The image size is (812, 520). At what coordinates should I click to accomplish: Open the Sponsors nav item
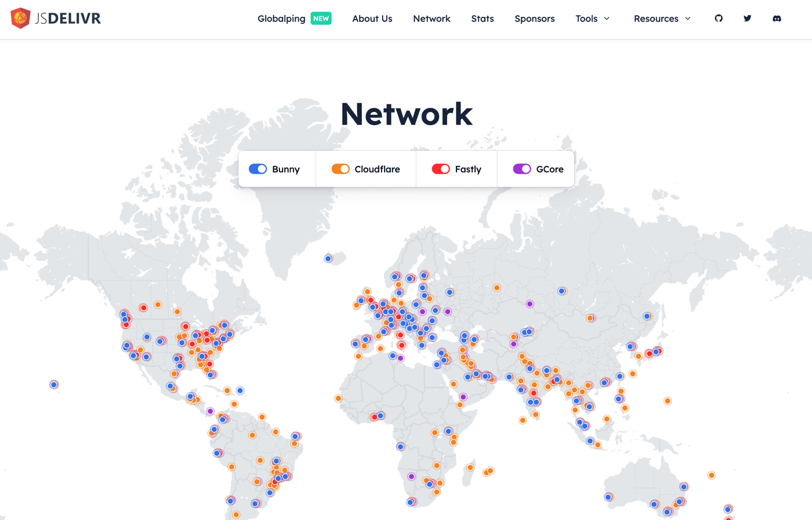(535, 19)
